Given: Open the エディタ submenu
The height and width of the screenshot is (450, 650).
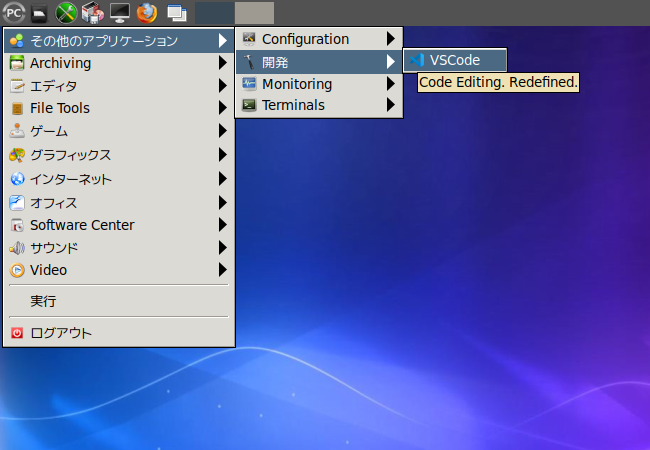Looking at the screenshot, I should (119, 86).
